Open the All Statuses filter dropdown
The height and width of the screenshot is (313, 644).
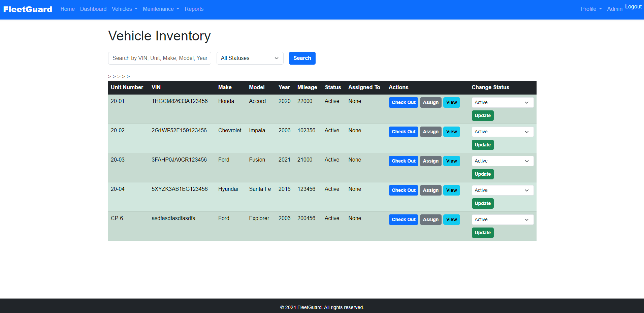[250, 58]
